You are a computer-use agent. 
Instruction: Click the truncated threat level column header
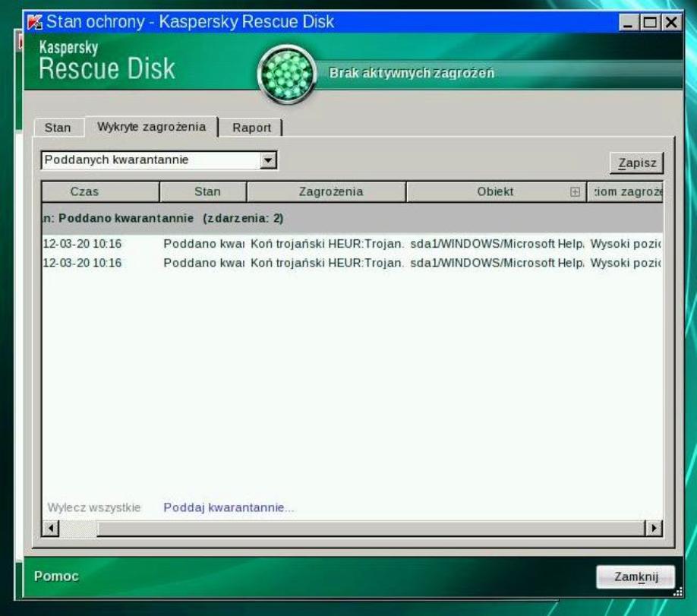coord(625,191)
